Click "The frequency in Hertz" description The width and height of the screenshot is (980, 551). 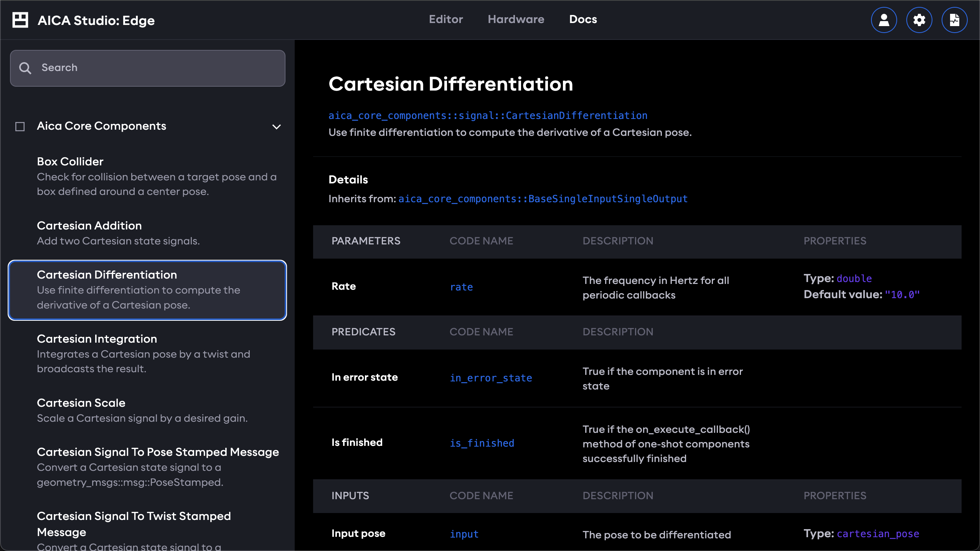(x=656, y=288)
